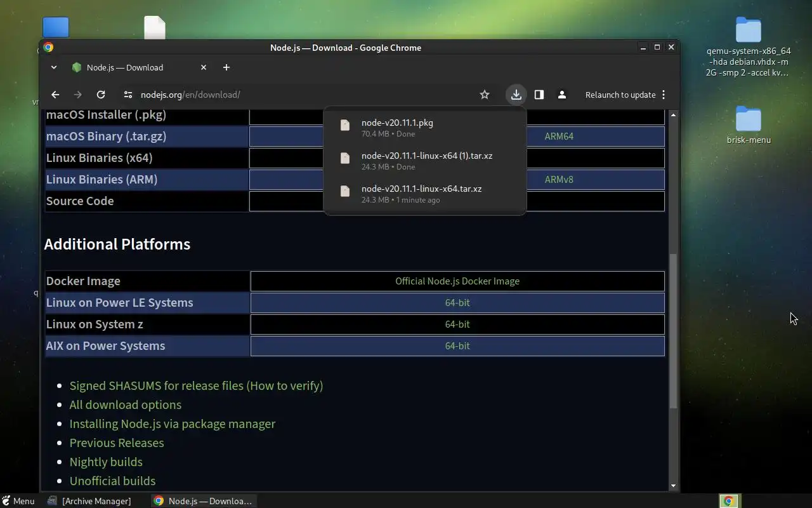Click the Chrome logo in title bar
The height and width of the screenshot is (508, 812).
click(48, 48)
